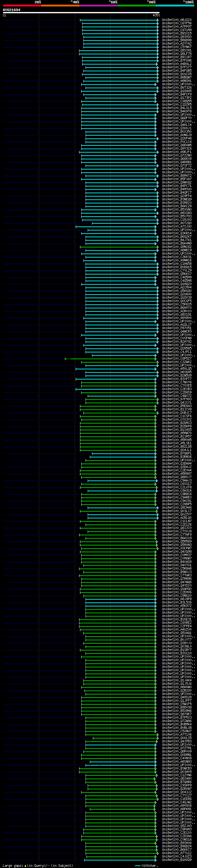Select the UniRef100_Q18445 label

click(x=176, y=91)
